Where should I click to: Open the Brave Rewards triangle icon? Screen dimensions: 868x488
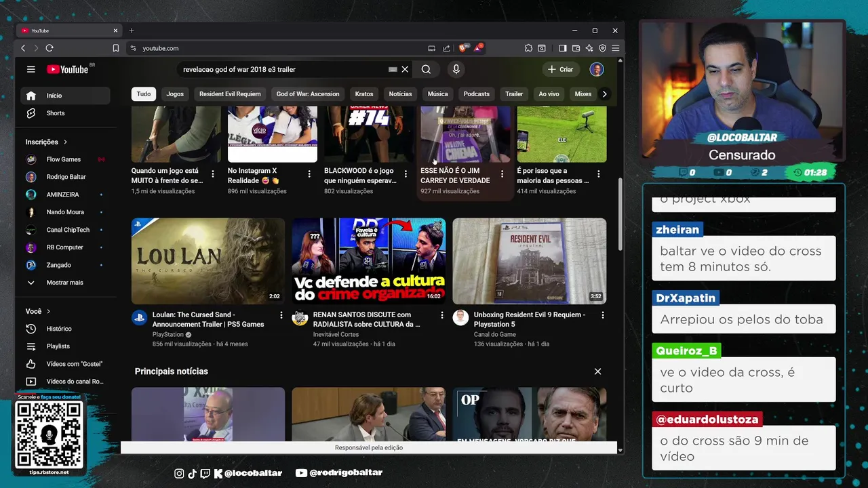pyautogui.click(x=478, y=48)
